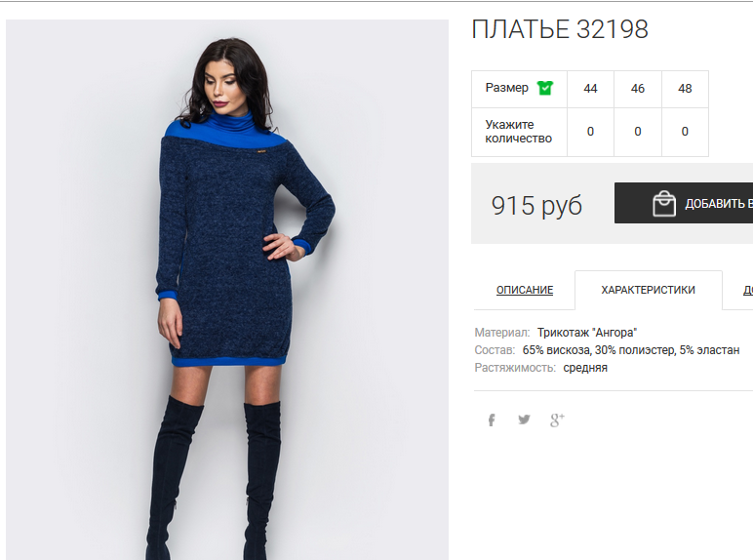Click the ПЛАТЬЕ 32198 product title
This screenshot has height=560, width=753.
(x=560, y=29)
